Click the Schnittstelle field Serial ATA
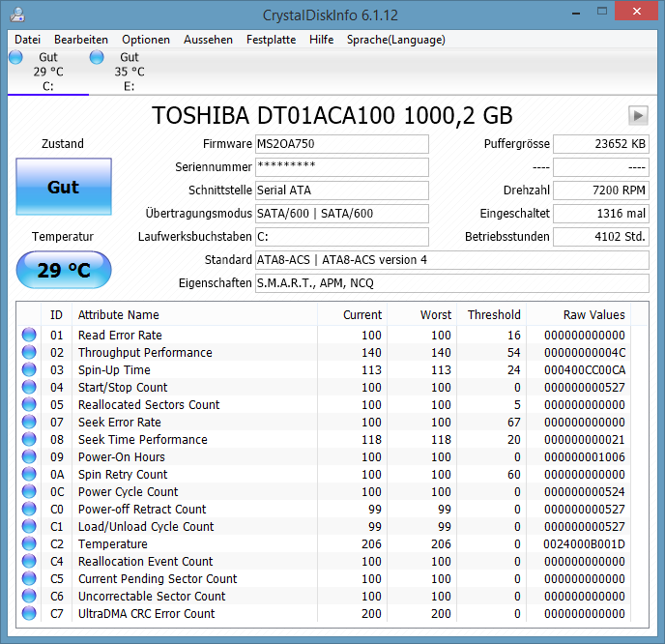 pos(342,190)
